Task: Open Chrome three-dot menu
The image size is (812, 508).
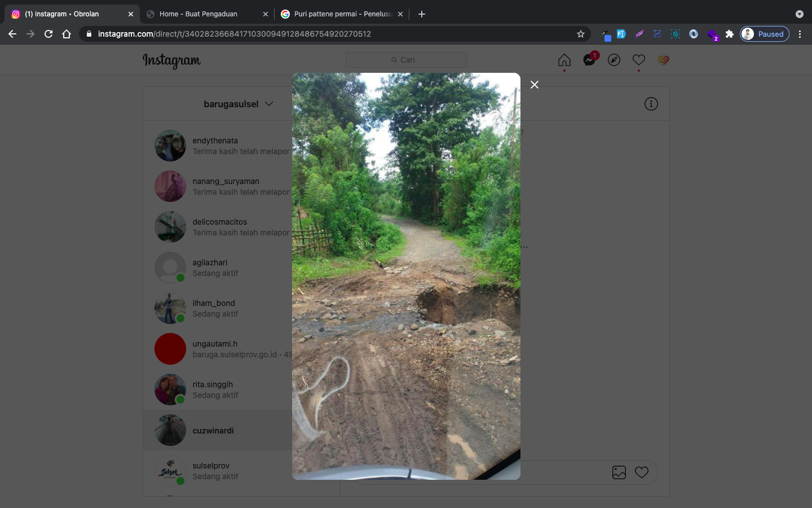Action: [800, 34]
